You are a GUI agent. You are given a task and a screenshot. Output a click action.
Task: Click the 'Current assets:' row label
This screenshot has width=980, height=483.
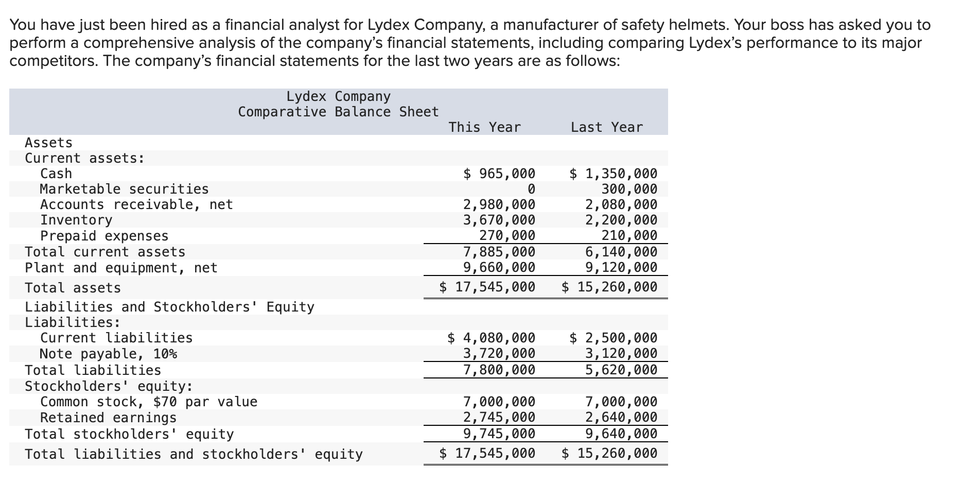point(85,158)
